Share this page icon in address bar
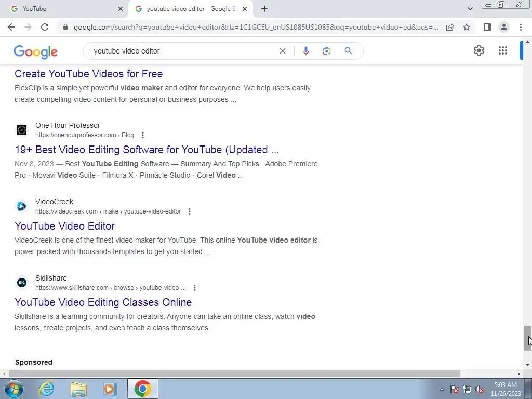532x399 pixels. pos(450,27)
